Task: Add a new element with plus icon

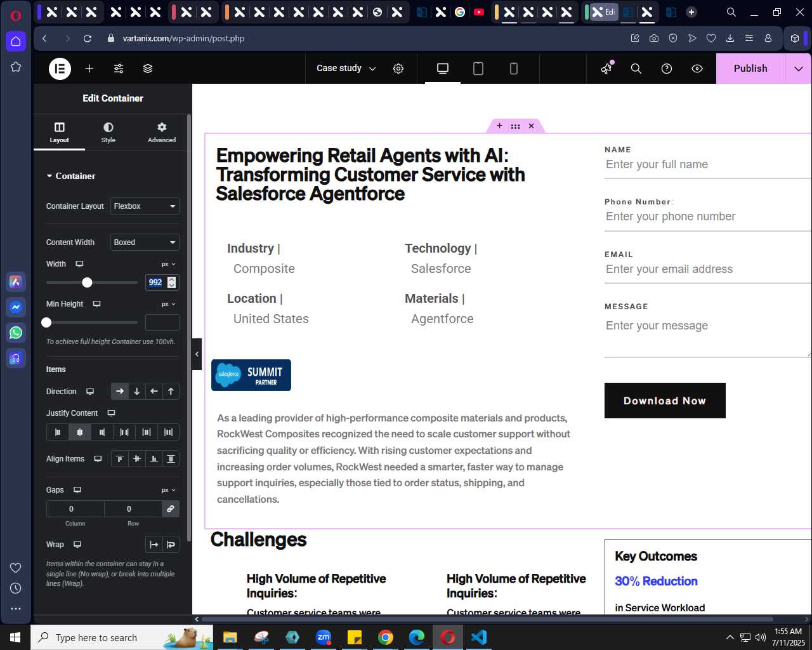Action: point(89,69)
